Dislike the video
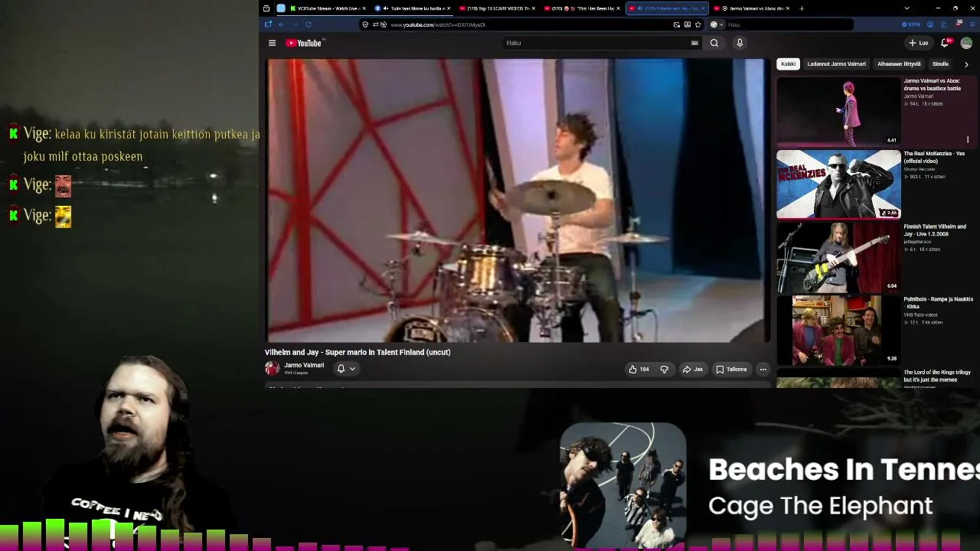980x551 pixels. coord(664,369)
